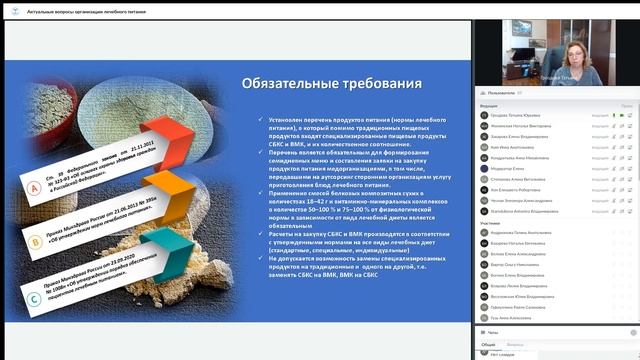
Task: Select participant Елена Александровна in the list
Action: click(x=518, y=254)
